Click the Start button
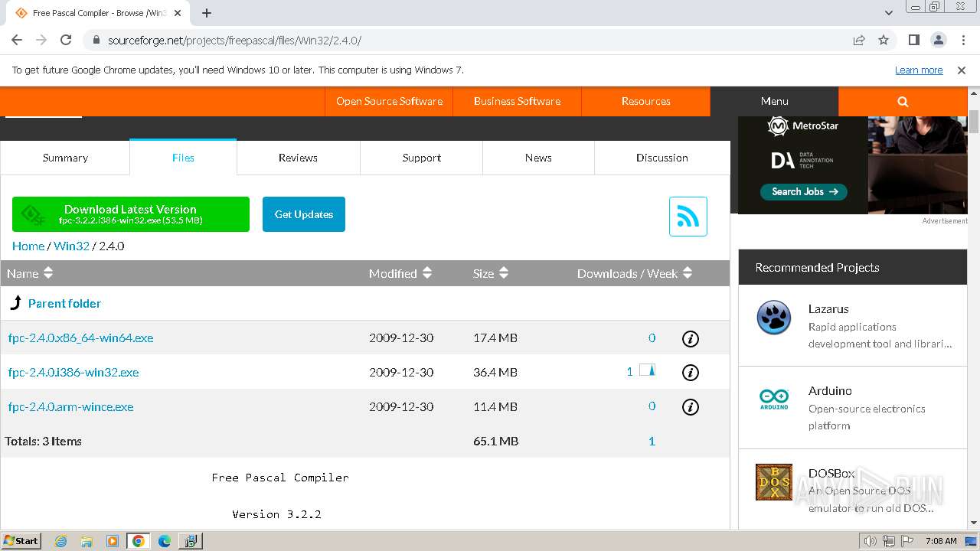Viewport: 980px width, 551px height. click(21, 541)
